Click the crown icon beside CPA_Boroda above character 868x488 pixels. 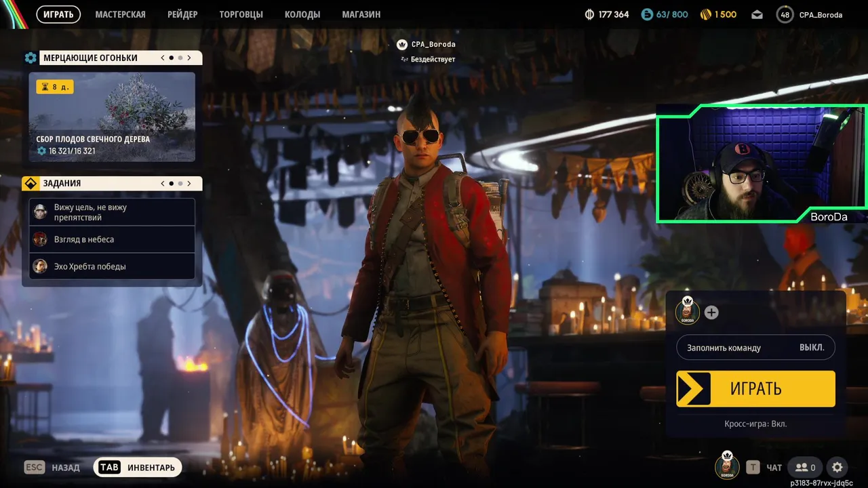click(x=401, y=44)
